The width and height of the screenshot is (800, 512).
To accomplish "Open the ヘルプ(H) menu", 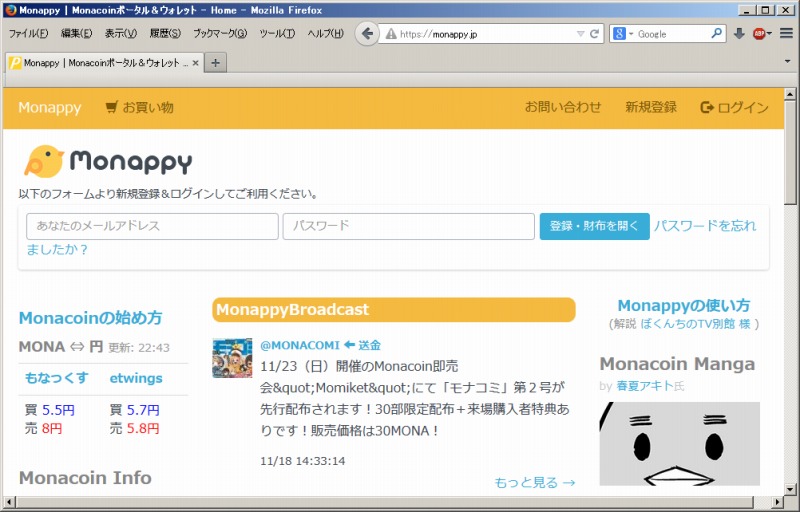I will click(326, 34).
